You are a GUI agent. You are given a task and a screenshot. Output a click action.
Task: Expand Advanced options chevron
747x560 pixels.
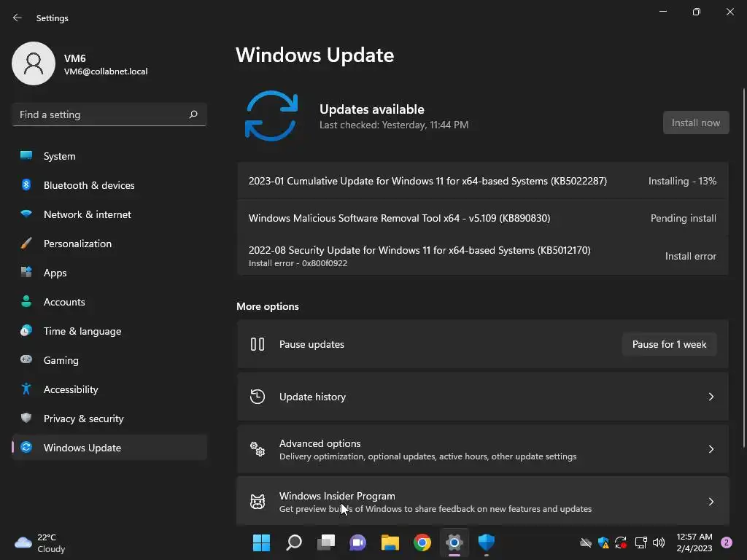[711, 449]
